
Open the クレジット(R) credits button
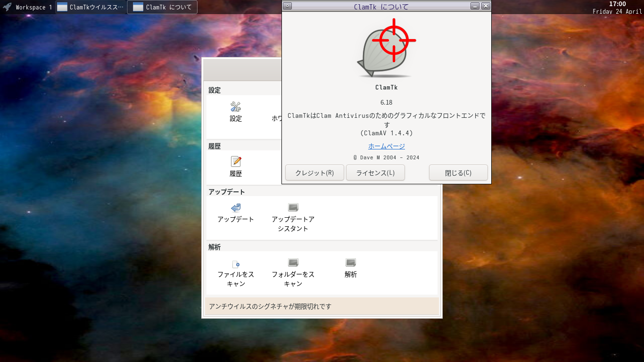tap(314, 173)
